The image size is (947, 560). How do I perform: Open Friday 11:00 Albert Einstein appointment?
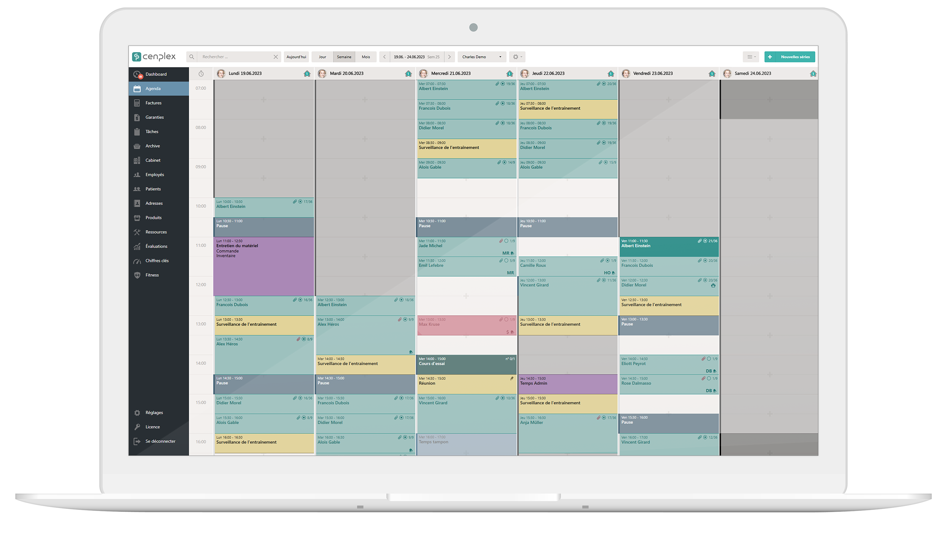coord(669,247)
